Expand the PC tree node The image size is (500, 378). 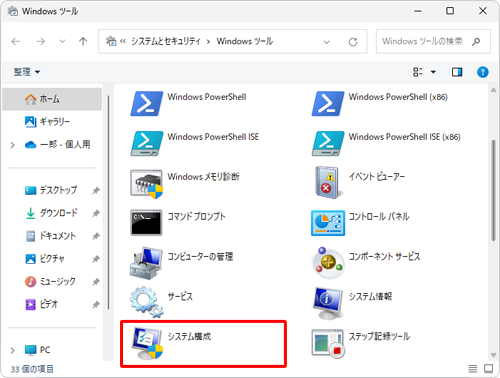coord(13,350)
